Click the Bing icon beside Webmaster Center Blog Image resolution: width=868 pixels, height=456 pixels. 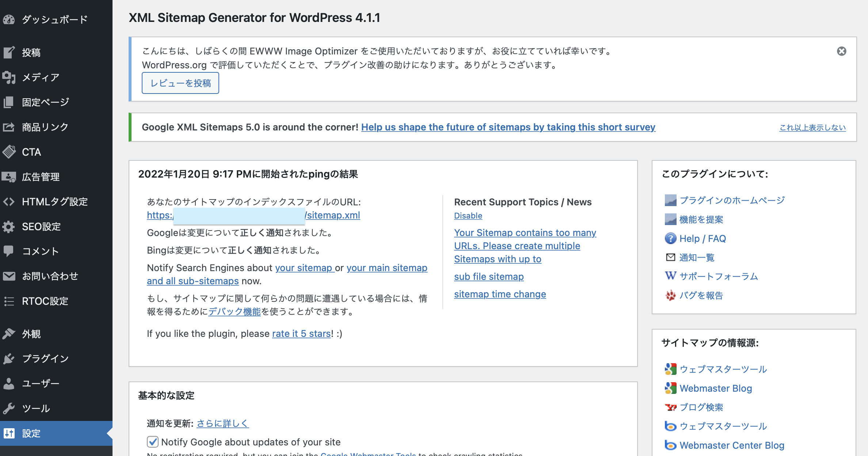(x=670, y=445)
